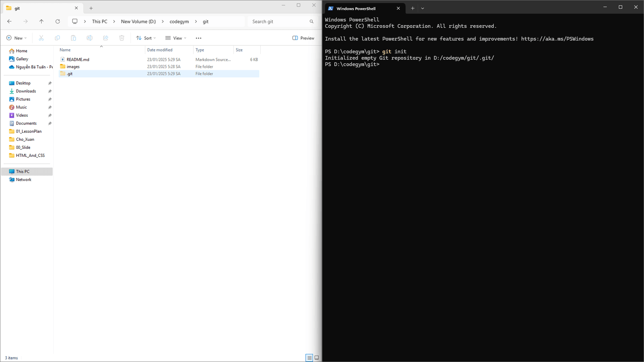This screenshot has width=644, height=362.
Task: Click the Paste icon in the toolbar
Action: coord(73,38)
